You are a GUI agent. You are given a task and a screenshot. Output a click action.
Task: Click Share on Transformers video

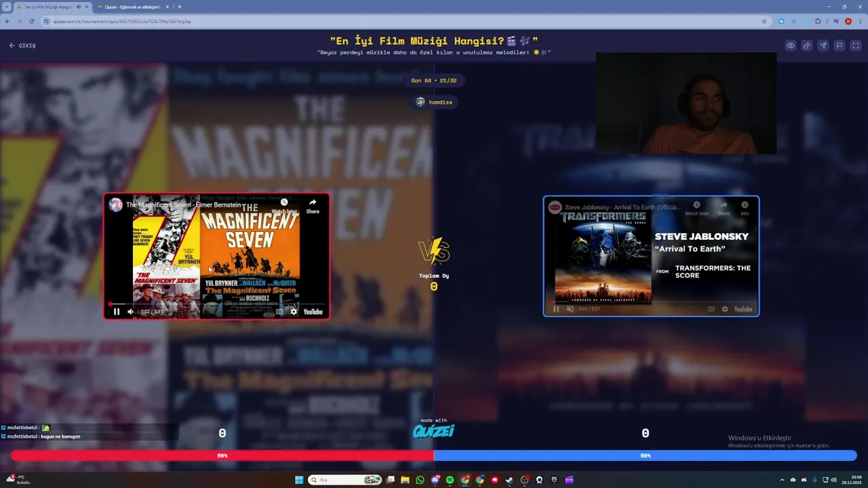pyautogui.click(x=724, y=207)
